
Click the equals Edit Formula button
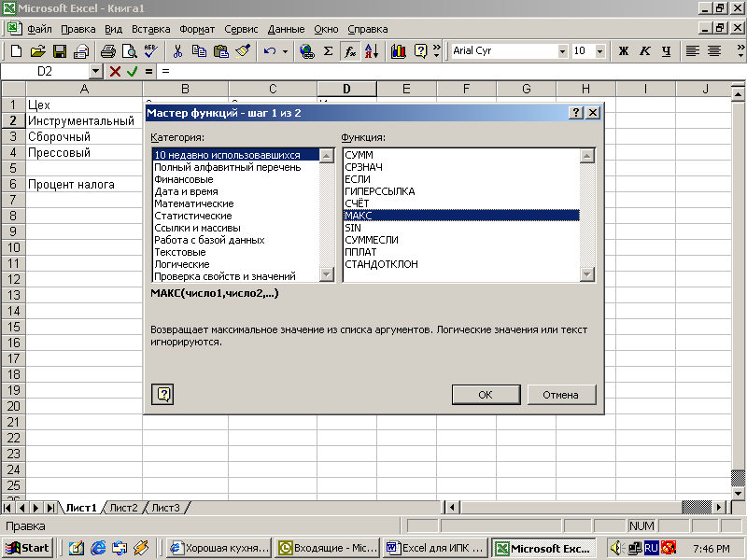tap(149, 72)
